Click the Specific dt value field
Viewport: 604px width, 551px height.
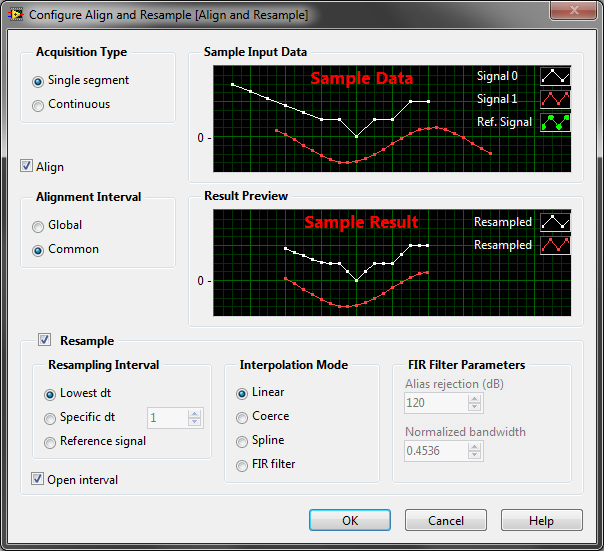(168, 418)
